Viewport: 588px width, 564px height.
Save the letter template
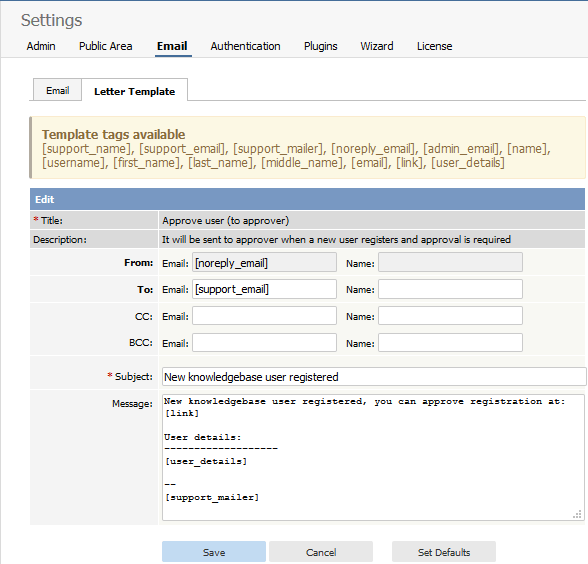click(214, 552)
